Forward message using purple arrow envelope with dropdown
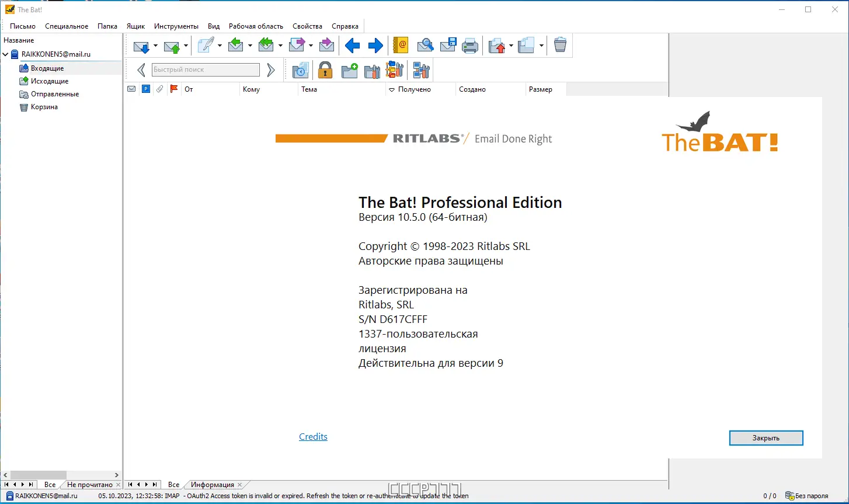This screenshot has width=849, height=504. coord(297,45)
